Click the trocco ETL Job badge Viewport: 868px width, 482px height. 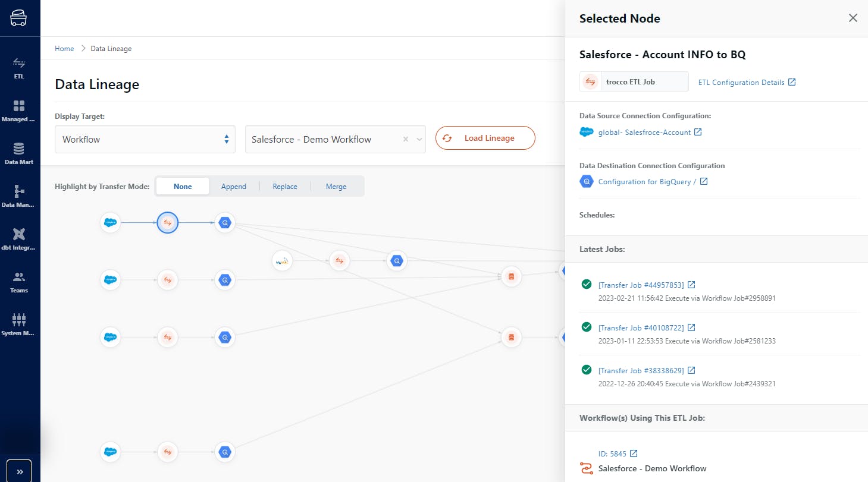(634, 81)
